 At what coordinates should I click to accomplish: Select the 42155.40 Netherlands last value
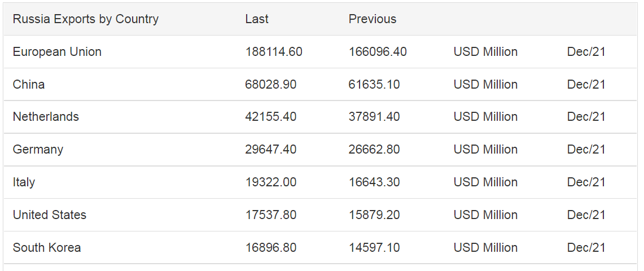pyautogui.click(x=271, y=117)
